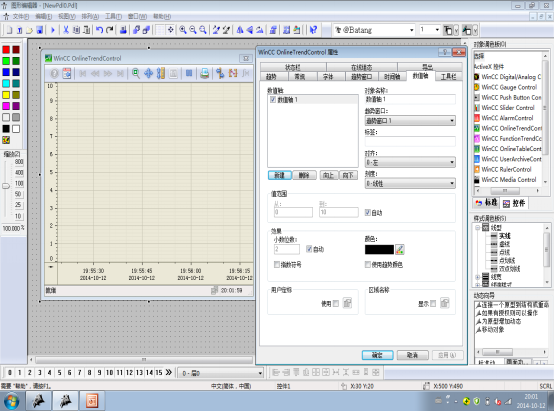
Task: Click the black 颜色 color swatch
Action: [379, 249]
